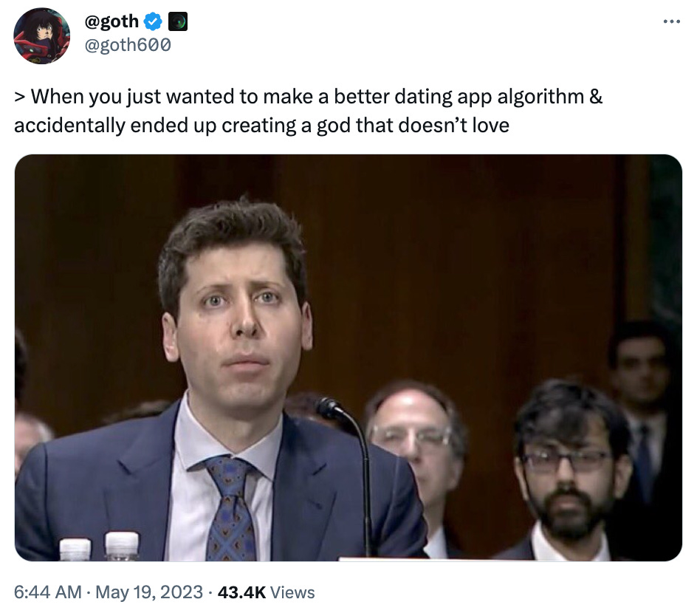697x616 pixels.
Task: View the 43.4K Views count
Action: tap(266, 592)
